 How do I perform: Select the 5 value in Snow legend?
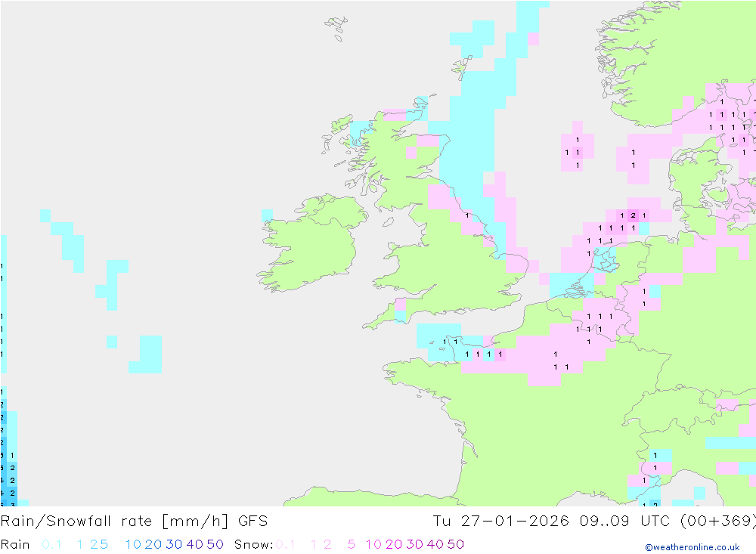point(352,544)
